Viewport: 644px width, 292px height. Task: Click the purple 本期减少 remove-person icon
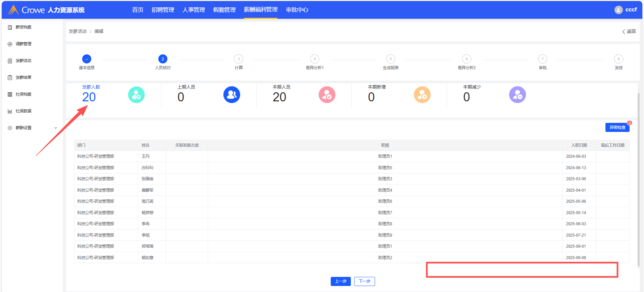tap(517, 95)
